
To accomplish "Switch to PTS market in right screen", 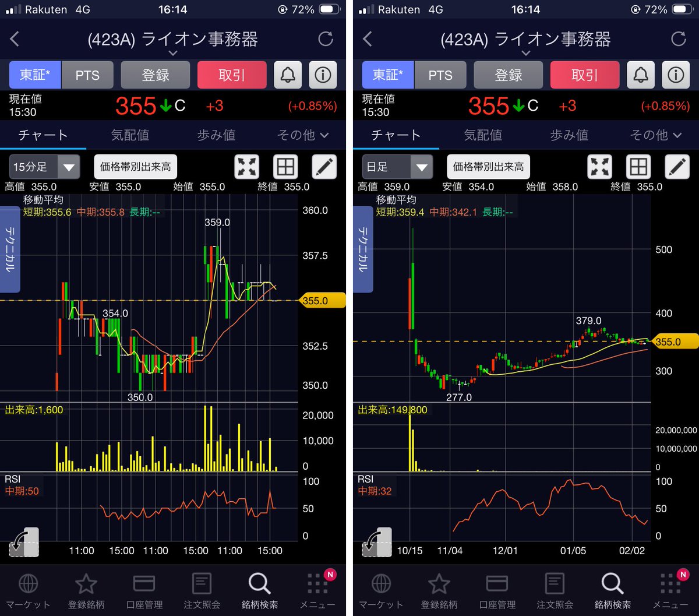I will point(440,75).
